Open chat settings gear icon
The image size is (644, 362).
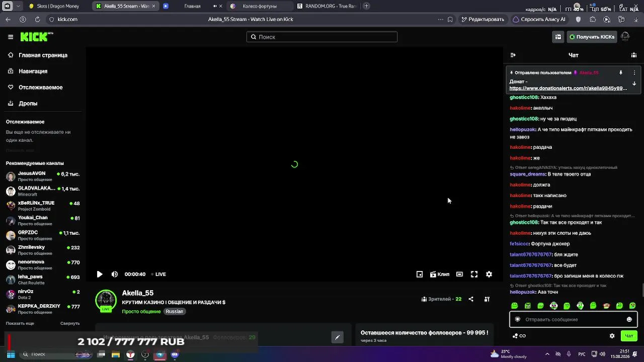612,336
